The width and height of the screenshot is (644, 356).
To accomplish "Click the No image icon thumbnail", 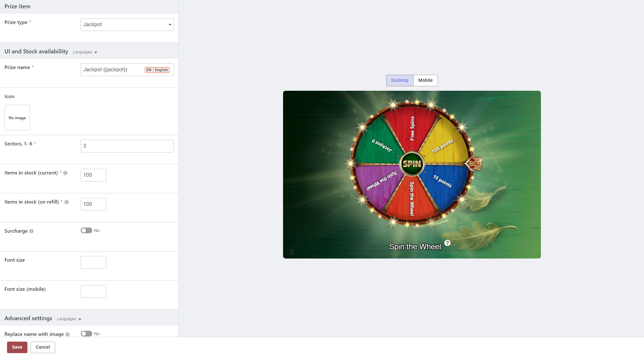I will click(x=17, y=118).
